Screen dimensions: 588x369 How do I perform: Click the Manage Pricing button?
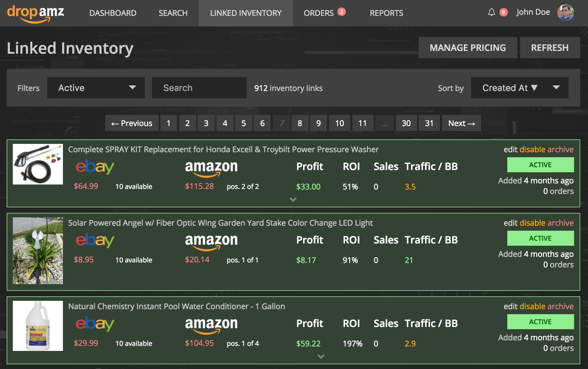(468, 48)
